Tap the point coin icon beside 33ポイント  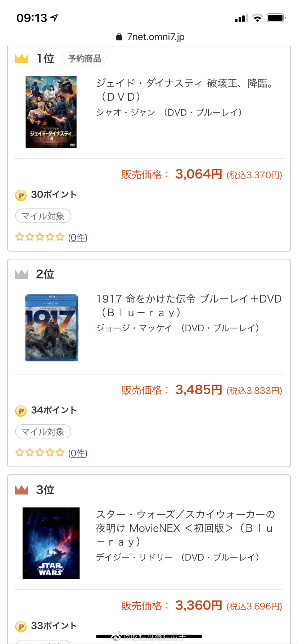[21, 626]
